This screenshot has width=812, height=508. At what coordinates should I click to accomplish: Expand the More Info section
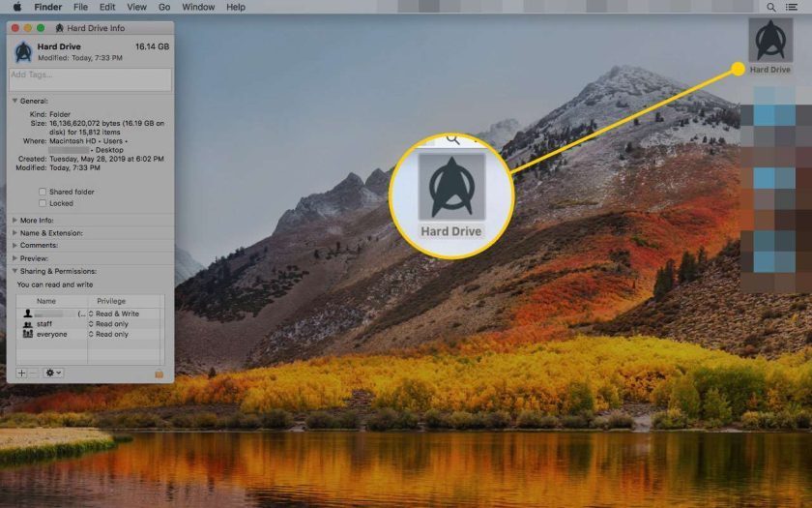(15, 220)
